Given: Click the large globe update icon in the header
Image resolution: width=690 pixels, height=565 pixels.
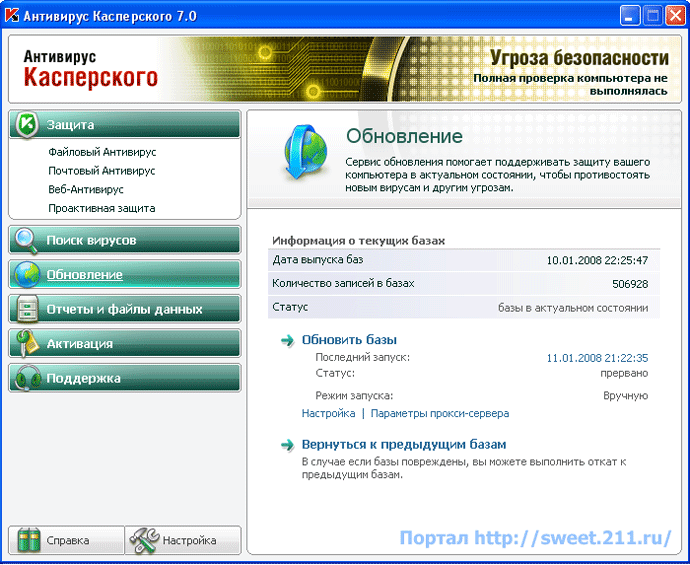Looking at the screenshot, I should click(305, 153).
